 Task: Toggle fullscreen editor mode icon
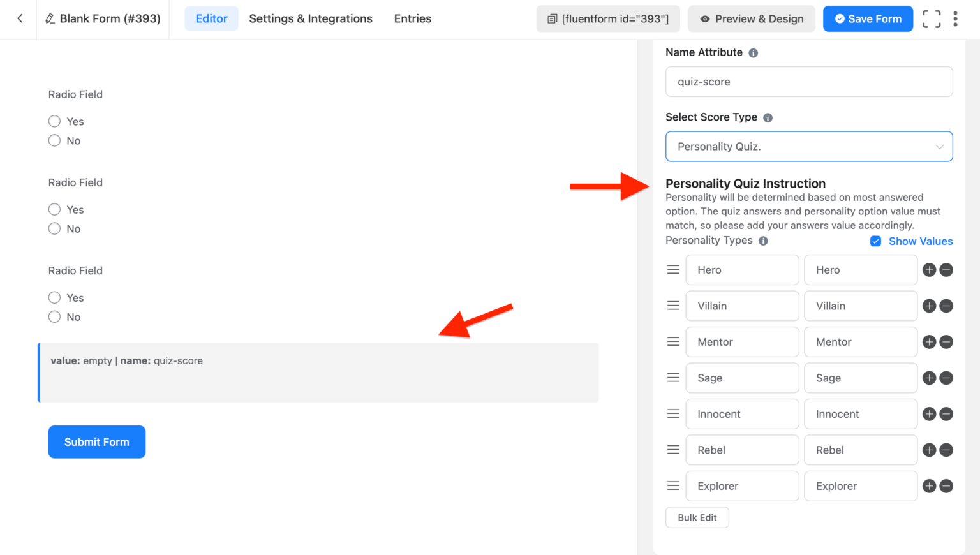point(931,19)
